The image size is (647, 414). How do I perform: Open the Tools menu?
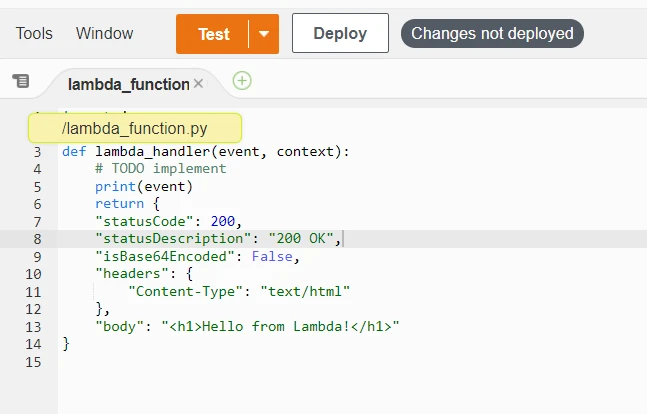pos(34,33)
